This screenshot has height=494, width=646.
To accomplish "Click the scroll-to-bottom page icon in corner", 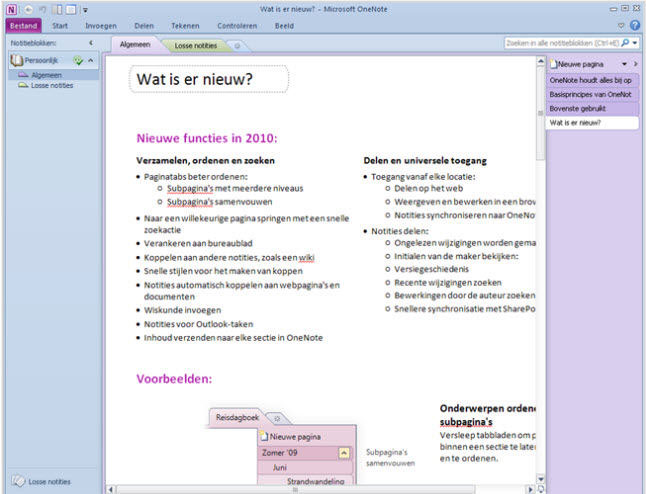I will (541, 489).
